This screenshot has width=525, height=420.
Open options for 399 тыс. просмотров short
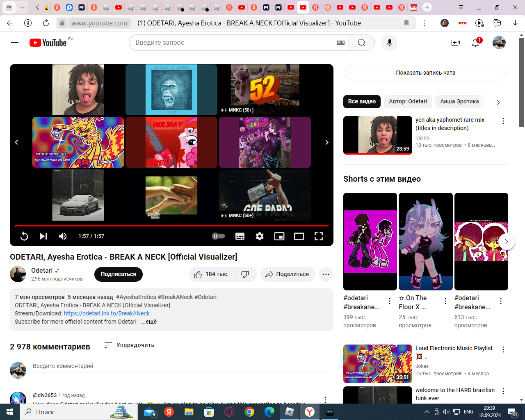click(390, 301)
